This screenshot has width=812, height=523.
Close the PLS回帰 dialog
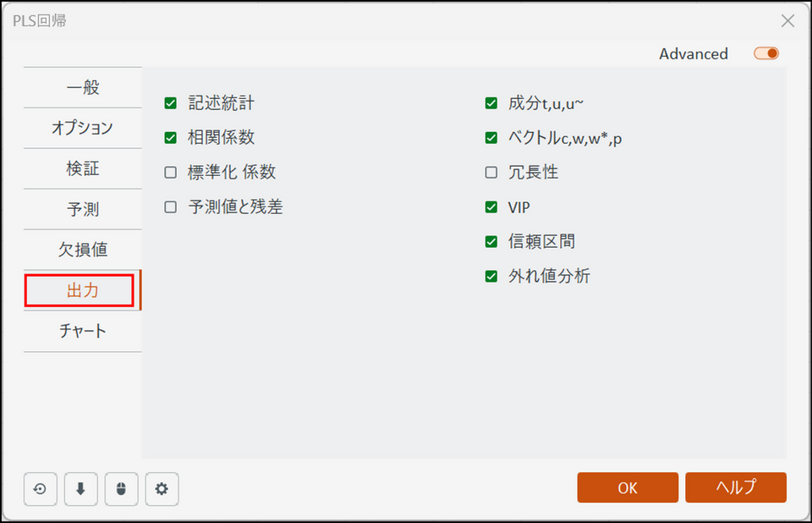(787, 21)
